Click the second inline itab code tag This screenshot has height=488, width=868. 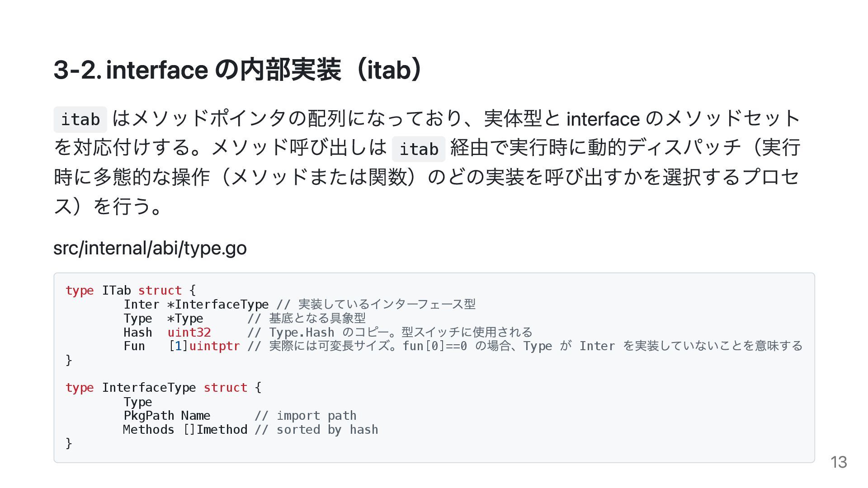point(419,149)
